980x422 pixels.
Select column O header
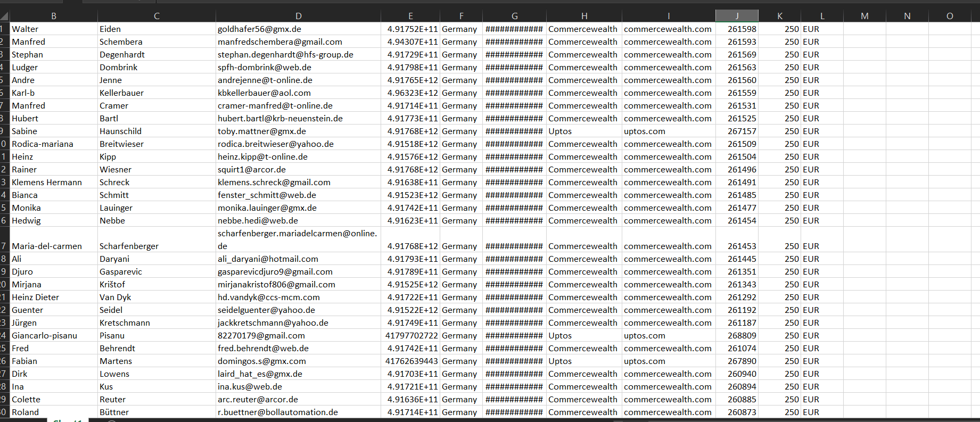[x=950, y=16]
